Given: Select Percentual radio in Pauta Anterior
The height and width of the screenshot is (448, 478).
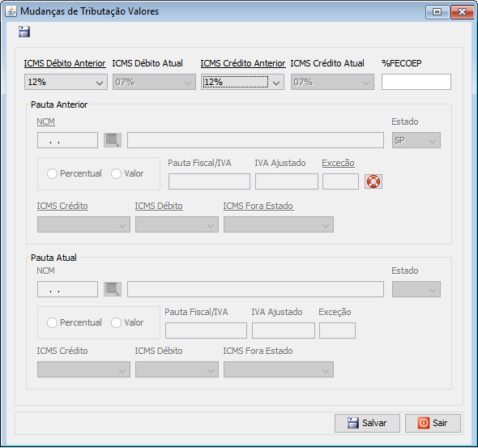Looking at the screenshot, I should point(52,173).
